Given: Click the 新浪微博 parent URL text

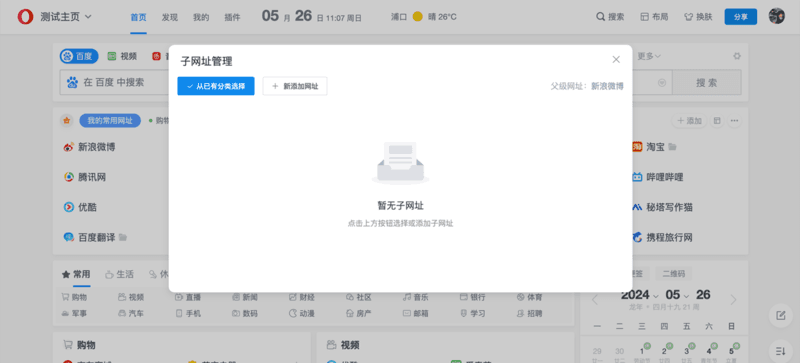Looking at the screenshot, I should pos(607,86).
